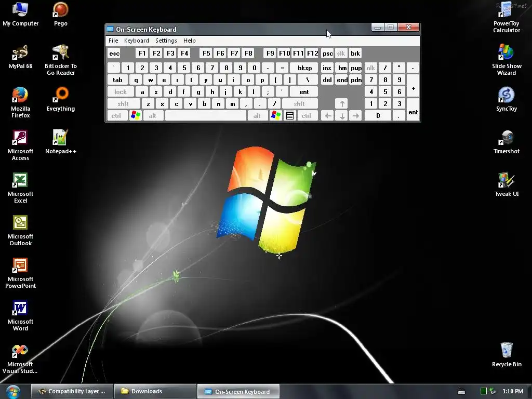532x399 pixels.
Task: Click the keyboard icon in system tray
Action: click(x=461, y=392)
